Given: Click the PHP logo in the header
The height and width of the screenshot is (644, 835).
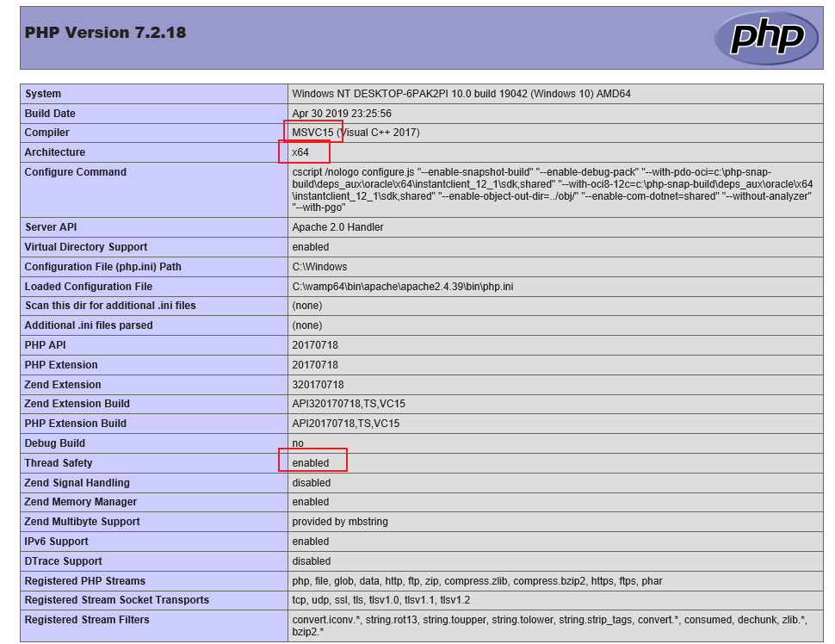Looking at the screenshot, I should pos(766,37).
